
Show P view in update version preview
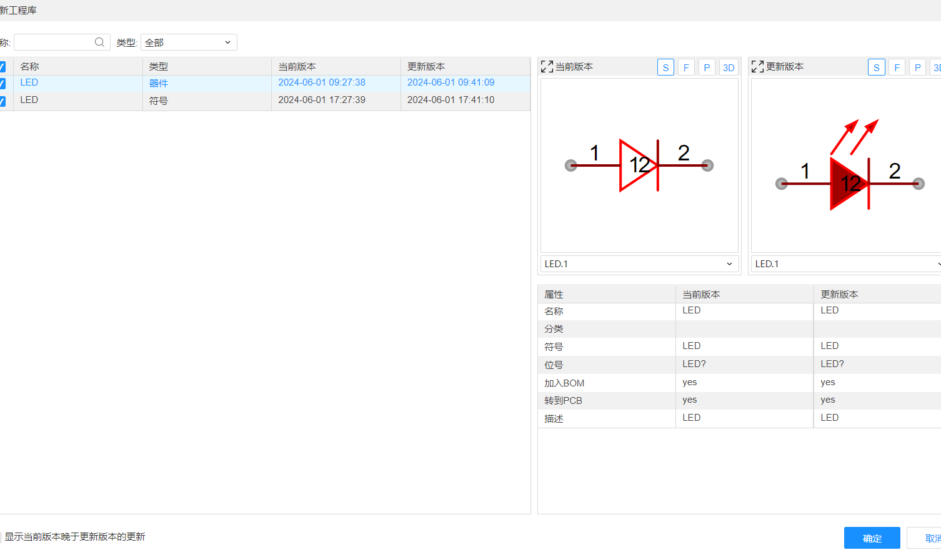pyautogui.click(x=917, y=67)
